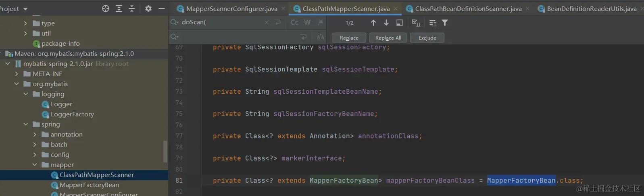Click line number 81 in gutter
The height and width of the screenshot is (196, 644).
pos(179,181)
